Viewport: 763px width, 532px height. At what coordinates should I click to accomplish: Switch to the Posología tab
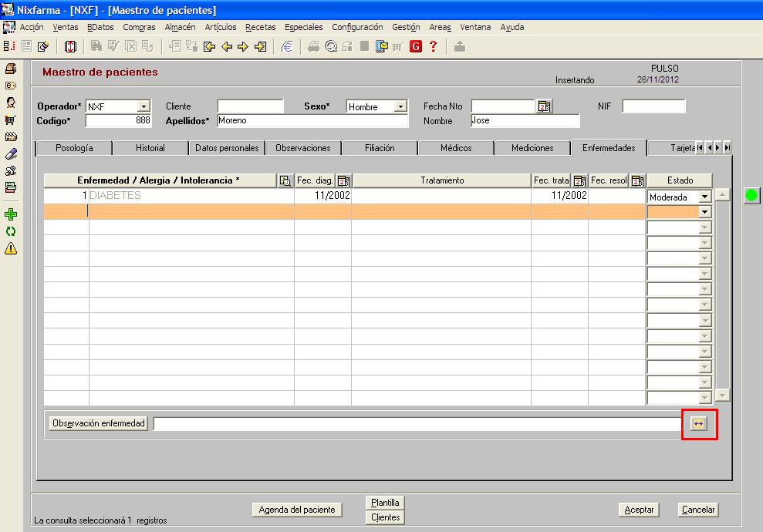click(x=74, y=148)
